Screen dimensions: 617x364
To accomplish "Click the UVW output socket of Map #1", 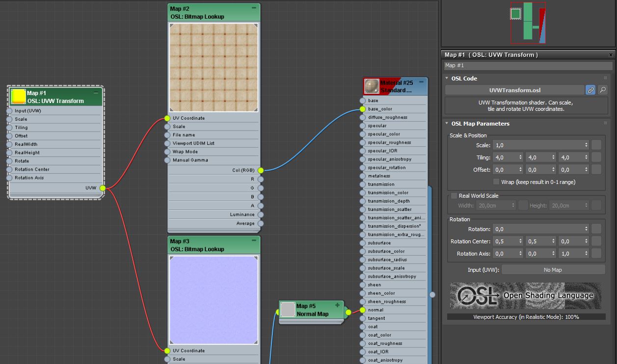I will [102, 188].
